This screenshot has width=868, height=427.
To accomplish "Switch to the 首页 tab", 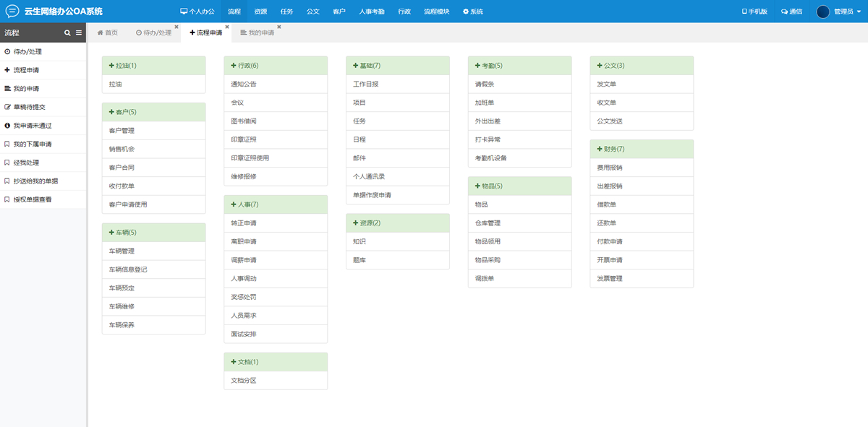I will click(107, 33).
